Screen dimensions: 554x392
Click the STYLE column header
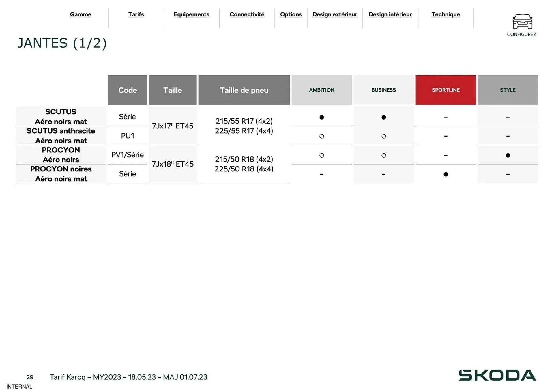point(508,90)
